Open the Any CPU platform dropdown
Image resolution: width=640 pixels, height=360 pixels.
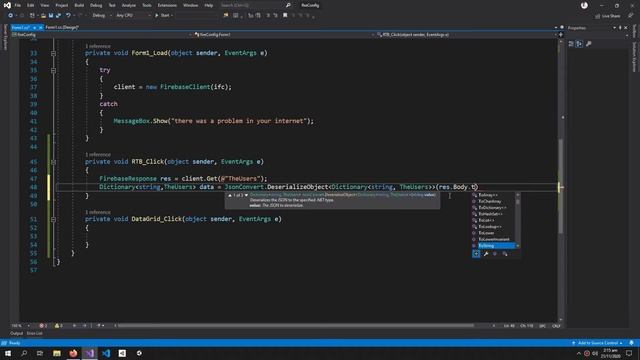point(133,16)
